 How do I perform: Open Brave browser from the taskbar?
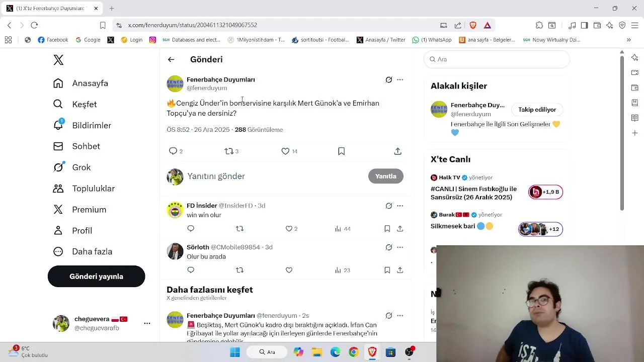[x=372, y=352]
